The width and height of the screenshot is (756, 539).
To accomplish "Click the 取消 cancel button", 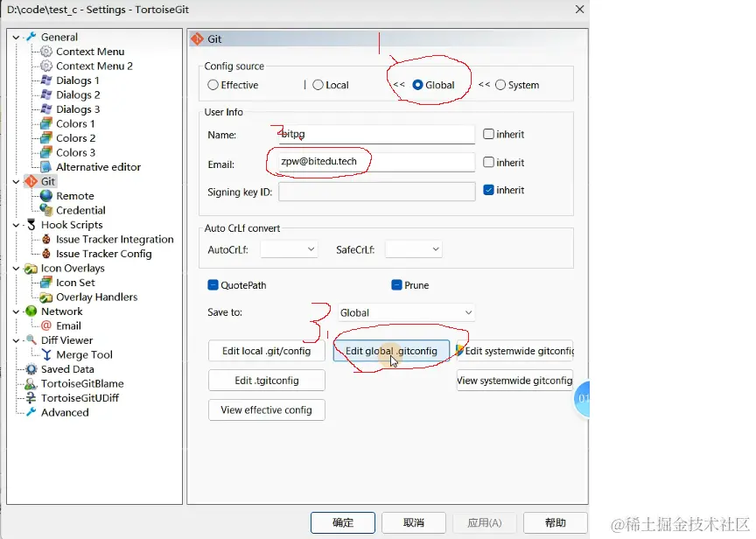I will [414, 522].
